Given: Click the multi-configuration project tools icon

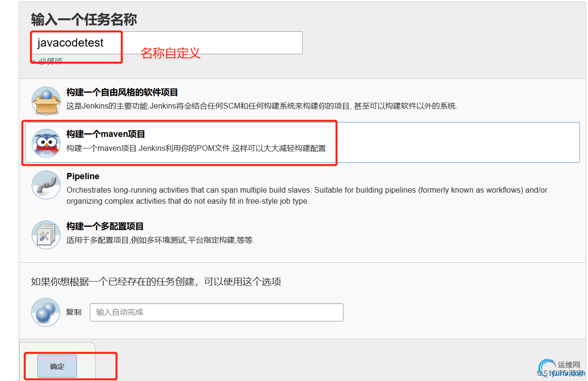Looking at the screenshot, I should (x=46, y=235).
